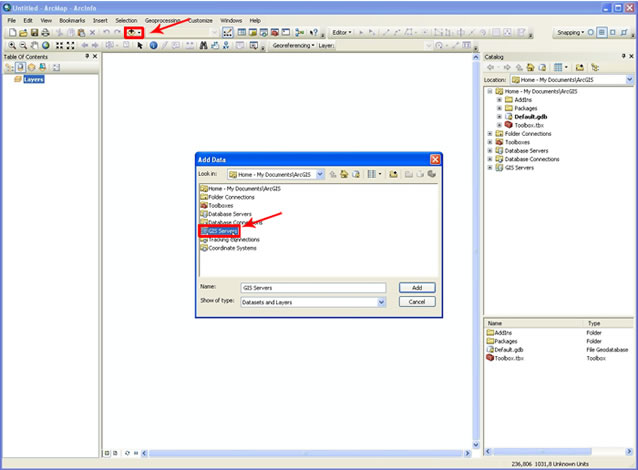Viewport: 638px width, 470px height.
Task: Click the Name input field in dialog
Action: (313, 288)
